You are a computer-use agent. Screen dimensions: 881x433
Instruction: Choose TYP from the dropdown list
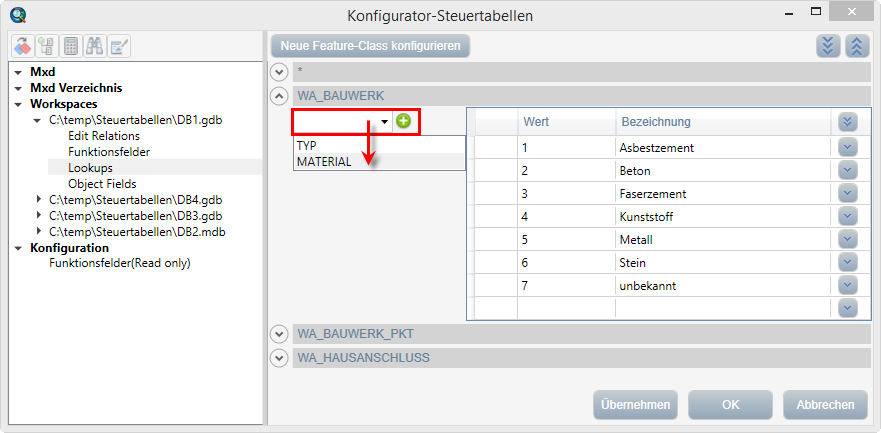click(x=379, y=145)
